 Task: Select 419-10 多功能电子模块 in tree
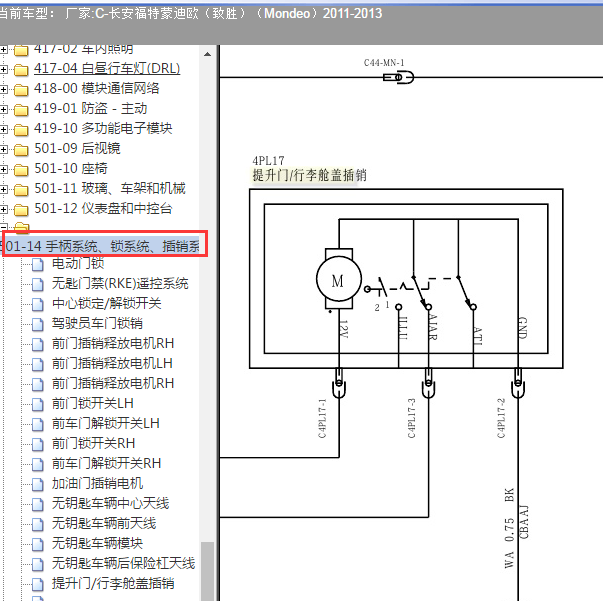tap(103, 129)
